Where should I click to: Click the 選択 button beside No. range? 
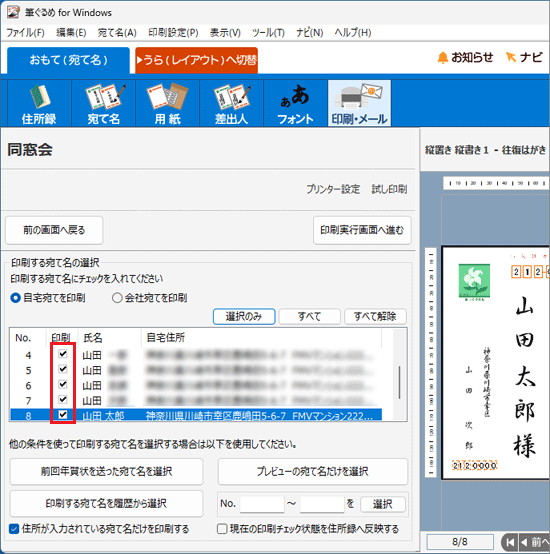(x=383, y=504)
